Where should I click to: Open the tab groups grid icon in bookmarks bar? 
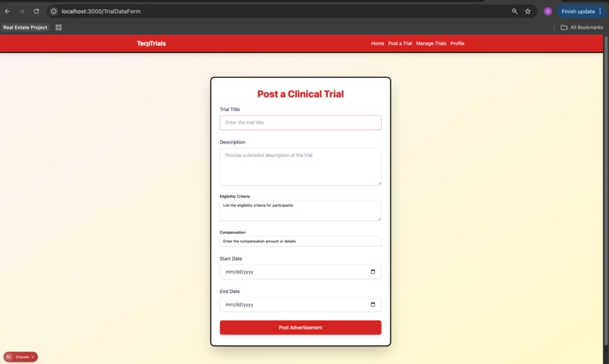click(59, 27)
